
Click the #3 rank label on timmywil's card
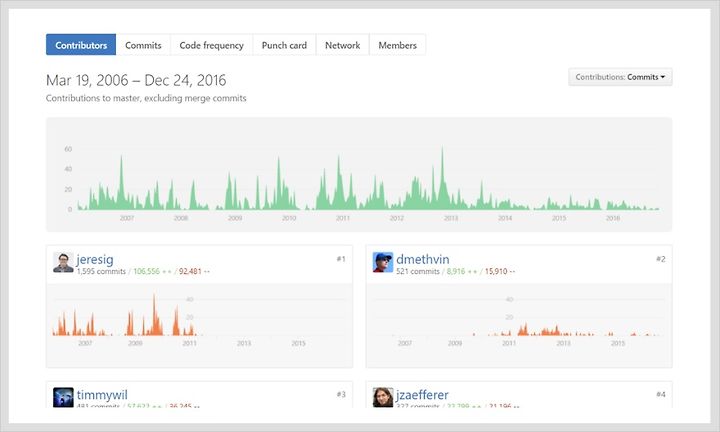pyautogui.click(x=341, y=394)
